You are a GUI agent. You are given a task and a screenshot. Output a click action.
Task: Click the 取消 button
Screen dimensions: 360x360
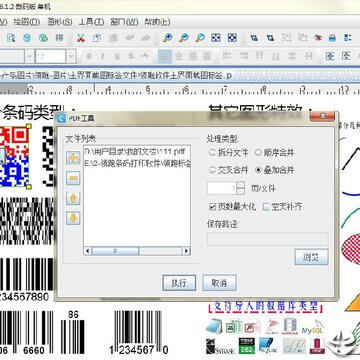click(219, 283)
